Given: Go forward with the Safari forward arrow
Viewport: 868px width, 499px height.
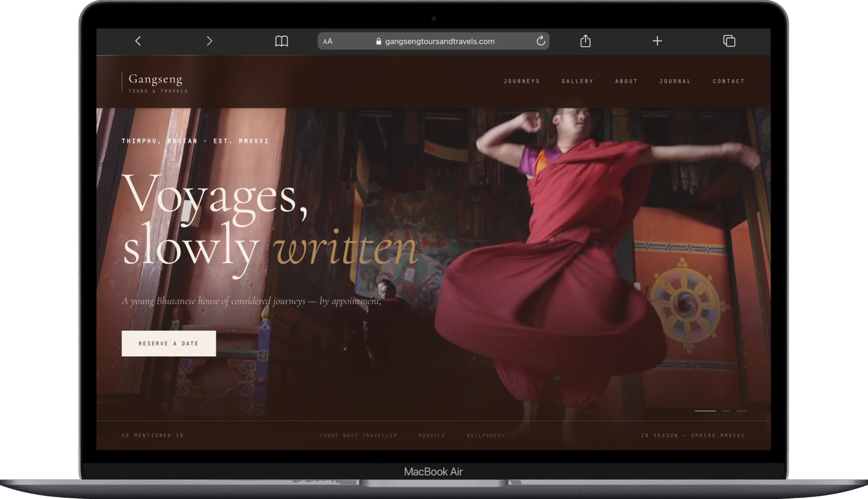Looking at the screenshot, I should coord(209,41).
